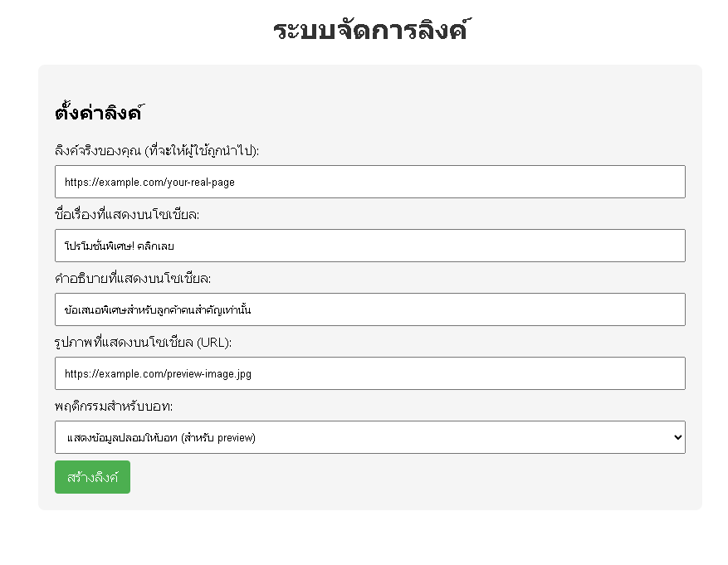Click the ตั้งค่าลิงค์ section heading

(x=97, y=112)
